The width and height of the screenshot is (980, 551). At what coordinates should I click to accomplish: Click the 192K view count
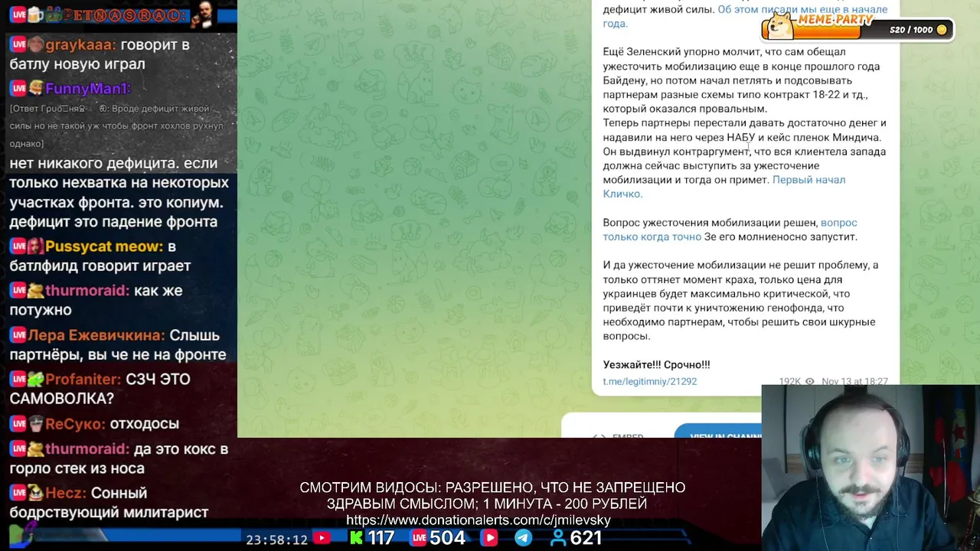pos(789,381)
